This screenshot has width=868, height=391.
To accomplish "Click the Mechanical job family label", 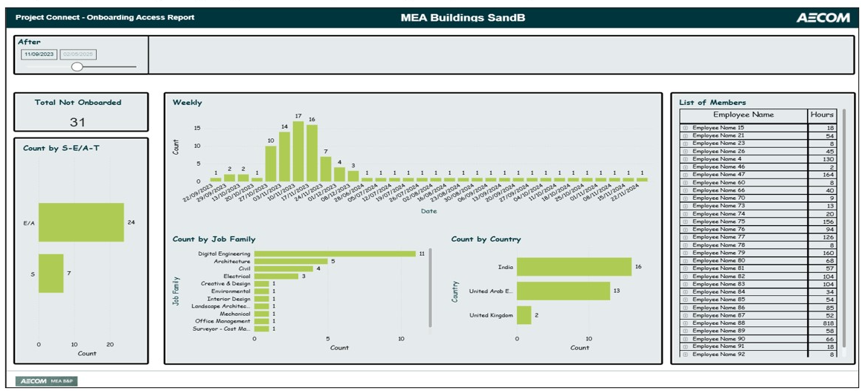I will pos(235,314).
